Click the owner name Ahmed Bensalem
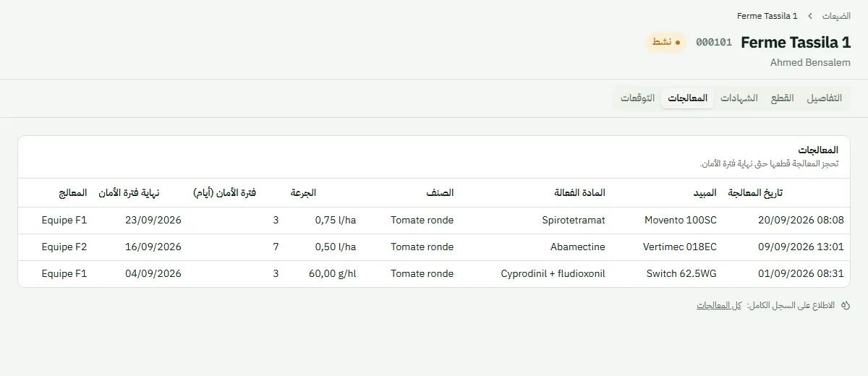Viewport: 868px width, 376px height. (810, 63)
